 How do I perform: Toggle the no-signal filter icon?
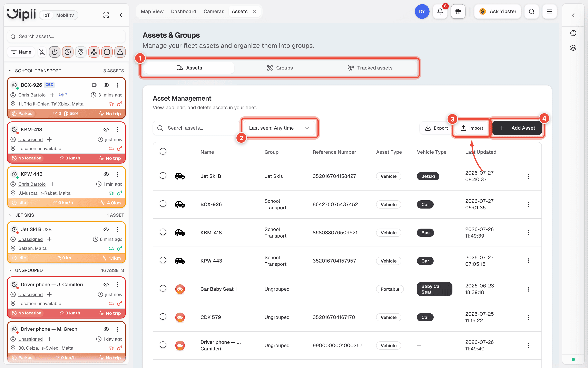(x=42, y=52)
